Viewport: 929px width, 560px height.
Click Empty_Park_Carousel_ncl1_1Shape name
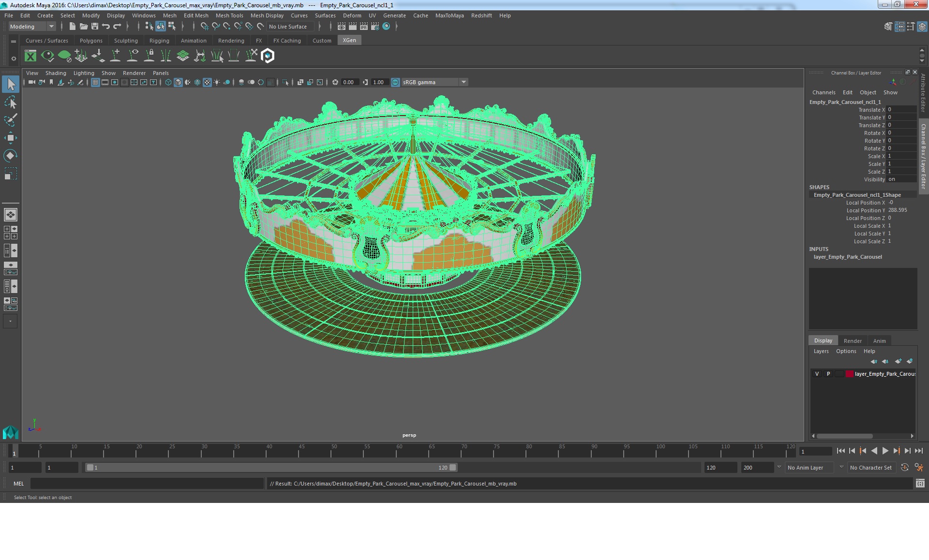(857, 195)
